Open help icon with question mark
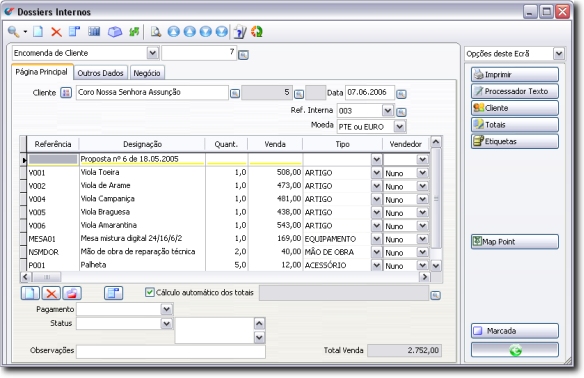Viewport: 584px width, 378px height. [240, 32]
